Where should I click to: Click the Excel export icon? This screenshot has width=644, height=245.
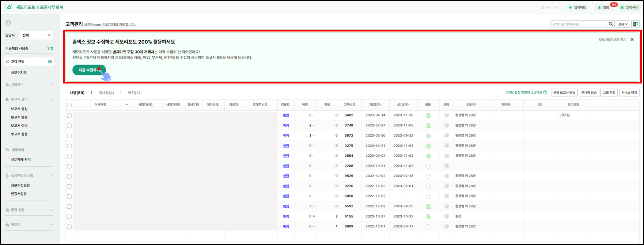pyautogui.click(x=635, y=24)
